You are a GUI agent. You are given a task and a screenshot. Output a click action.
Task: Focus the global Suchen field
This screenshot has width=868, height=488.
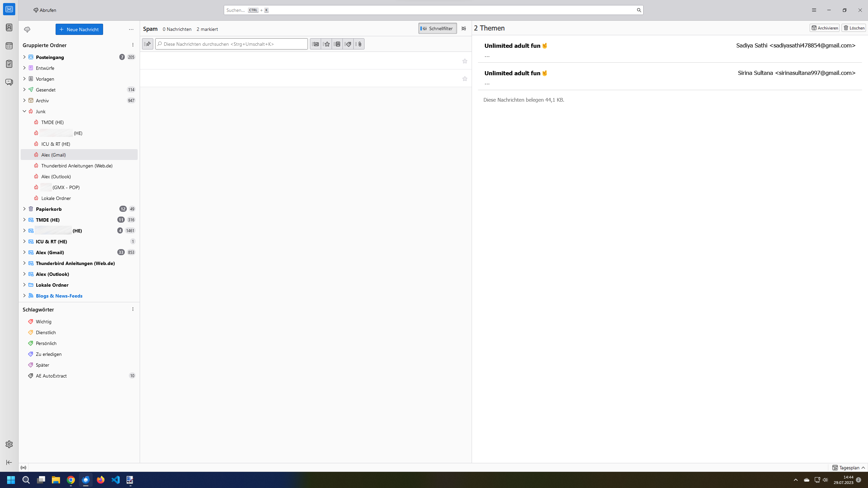coord(433,10)
